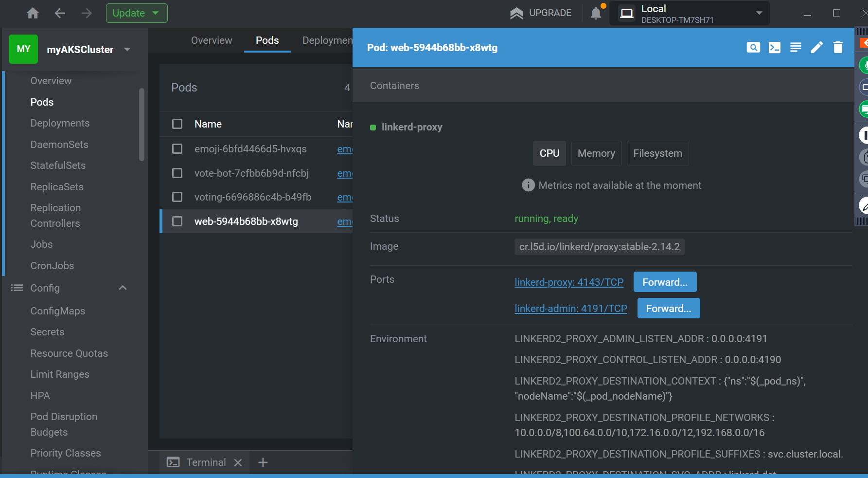Open linkerd-admin: 4191/TCP link

click(x=571, y=309)
